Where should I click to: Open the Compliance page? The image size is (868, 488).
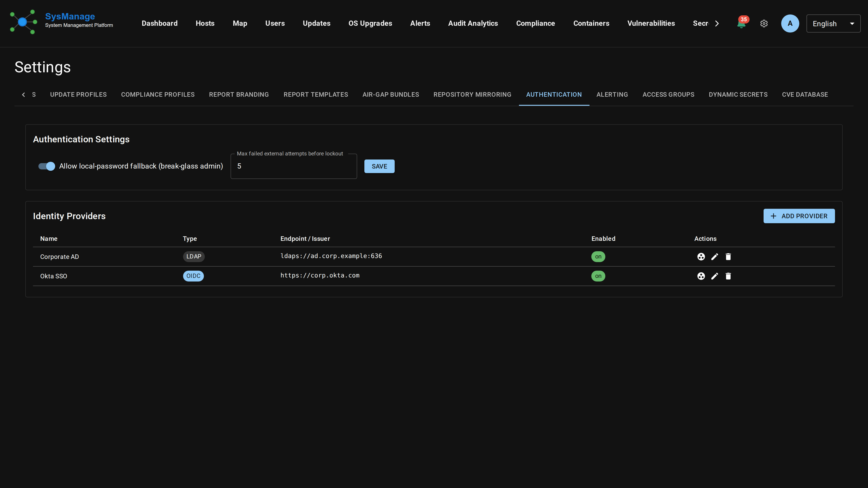pyautogui.click(x=535, y=23)
